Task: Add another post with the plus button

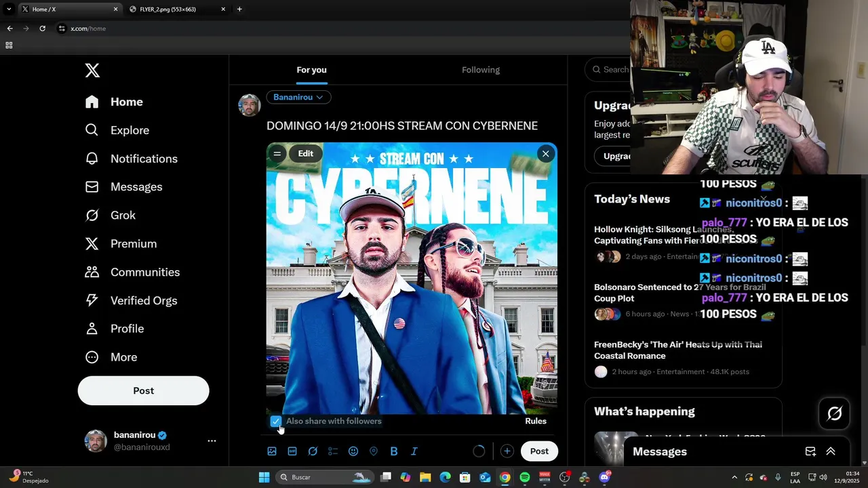Action: [507, 451]
